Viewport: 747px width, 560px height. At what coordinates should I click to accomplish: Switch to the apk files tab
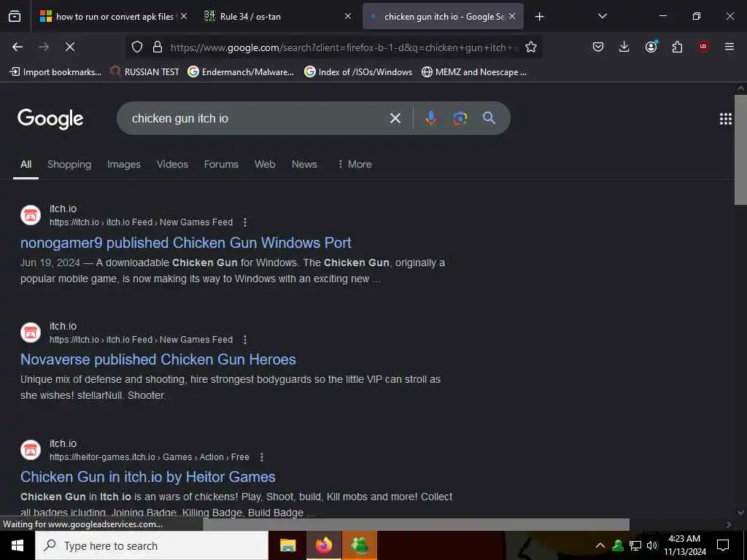(x=114, y=17)
